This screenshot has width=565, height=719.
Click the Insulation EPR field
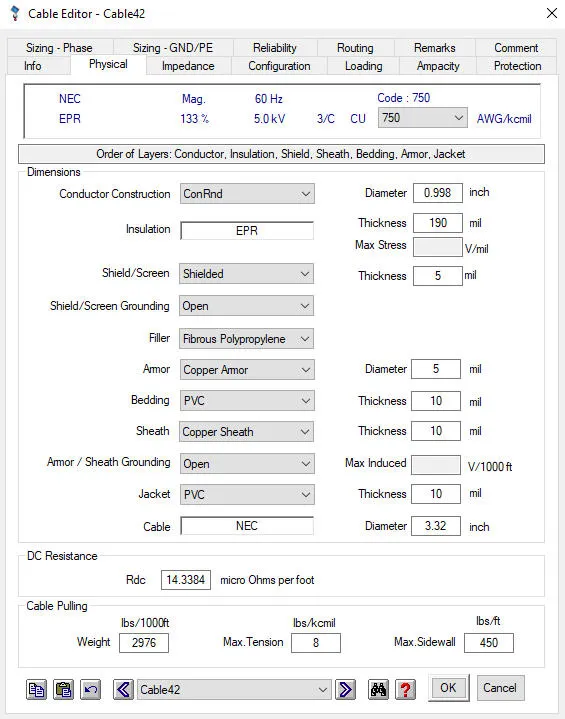(x=247, y=231)
